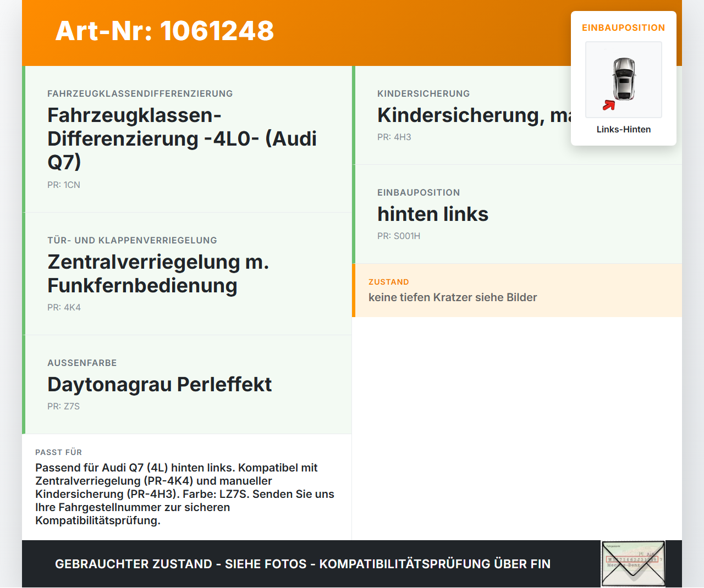The image size is (704, 588).
Task: Select the PR: Z7S code
Action: pos(63,406)
